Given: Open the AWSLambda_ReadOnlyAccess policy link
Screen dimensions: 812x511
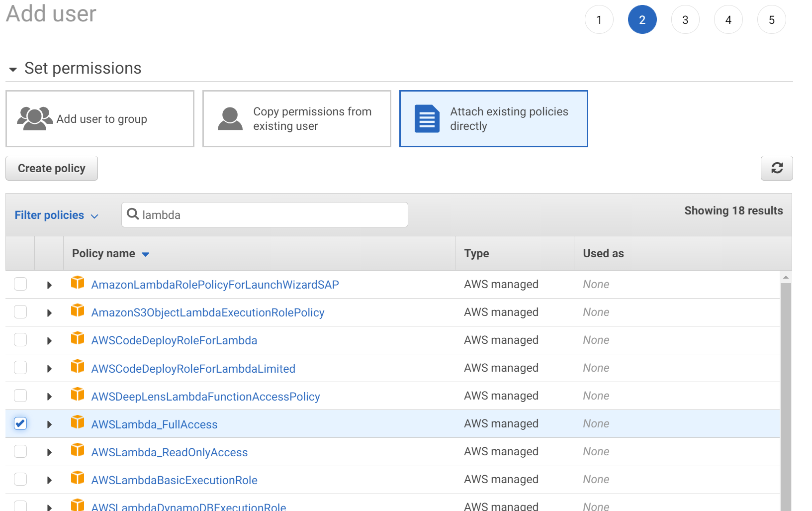Looking at the screenshot, I should pyautogui.click(x=170, y=452).
